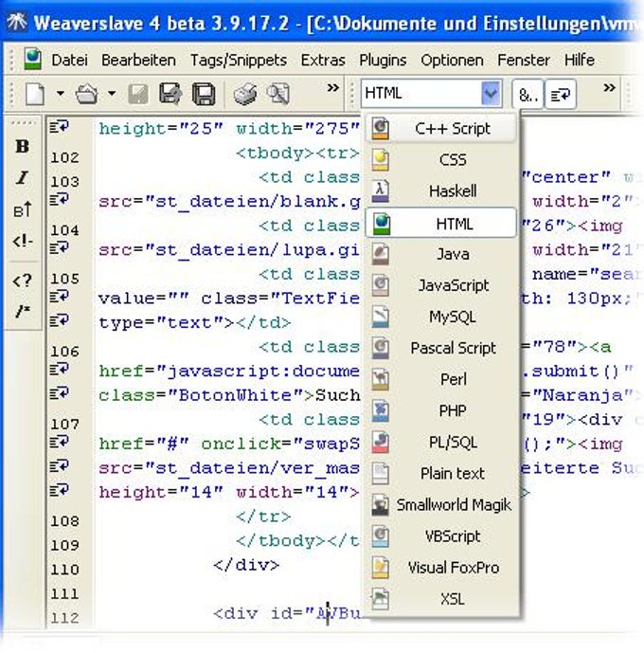This screenshot has height=653, width=644.
Task: Open the Optionen menu
Action: tap(452, 61)
